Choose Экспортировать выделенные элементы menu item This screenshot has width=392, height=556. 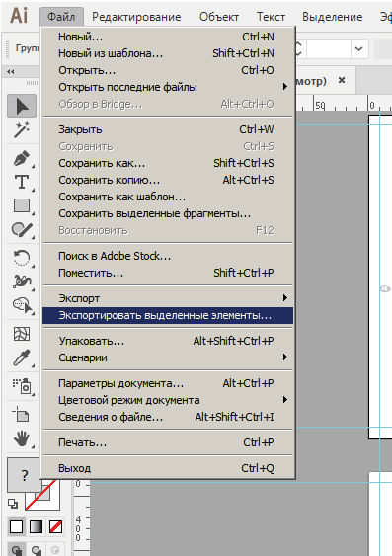coord(168,316)
